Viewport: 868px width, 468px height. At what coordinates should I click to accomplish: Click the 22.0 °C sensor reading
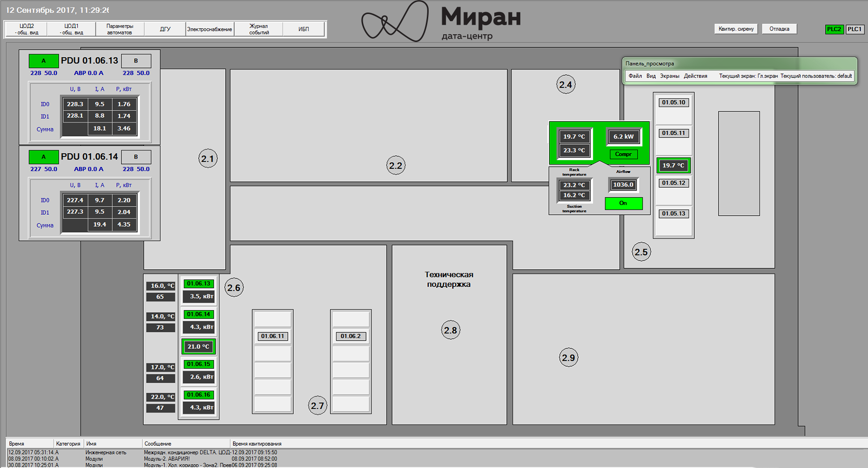tap(161, 397)
